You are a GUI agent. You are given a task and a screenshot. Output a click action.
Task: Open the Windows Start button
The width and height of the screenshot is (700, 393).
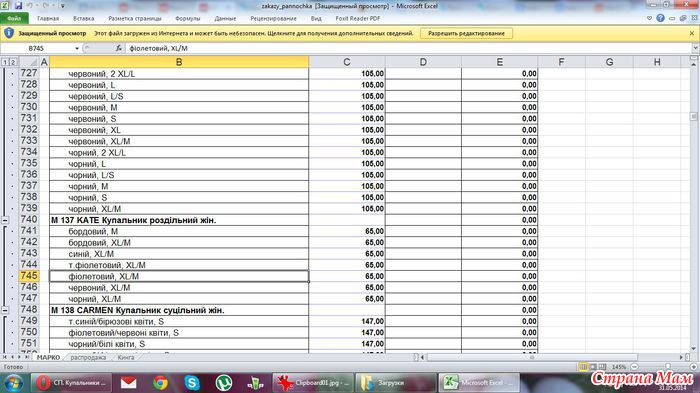point(13,383)
